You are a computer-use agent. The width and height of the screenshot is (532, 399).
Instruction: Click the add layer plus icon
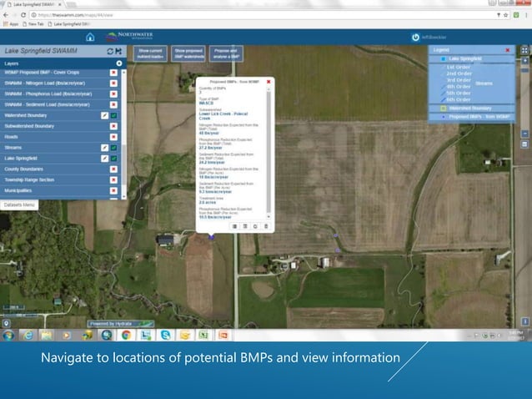[119, 63]
